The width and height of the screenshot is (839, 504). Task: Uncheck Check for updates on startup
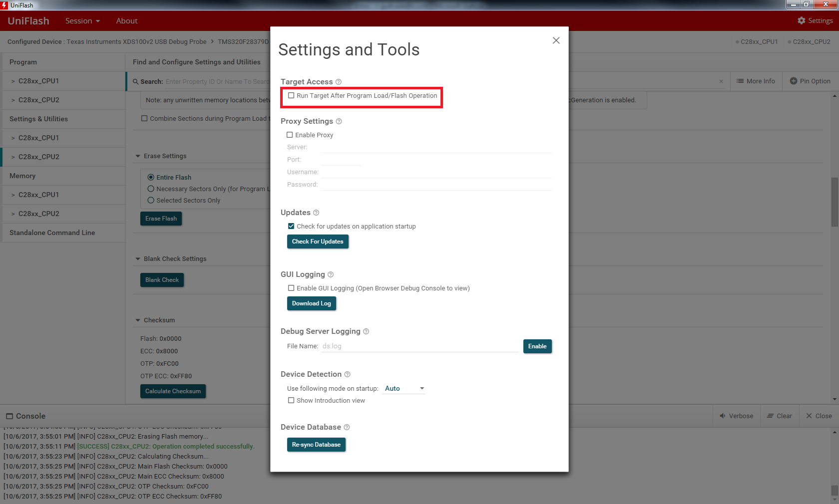(291, 226)
